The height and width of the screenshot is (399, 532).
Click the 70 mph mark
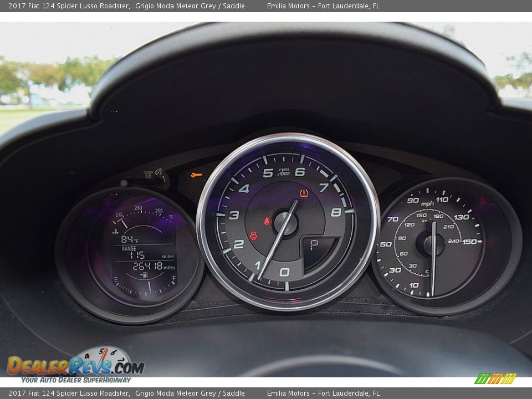[393, 219]
